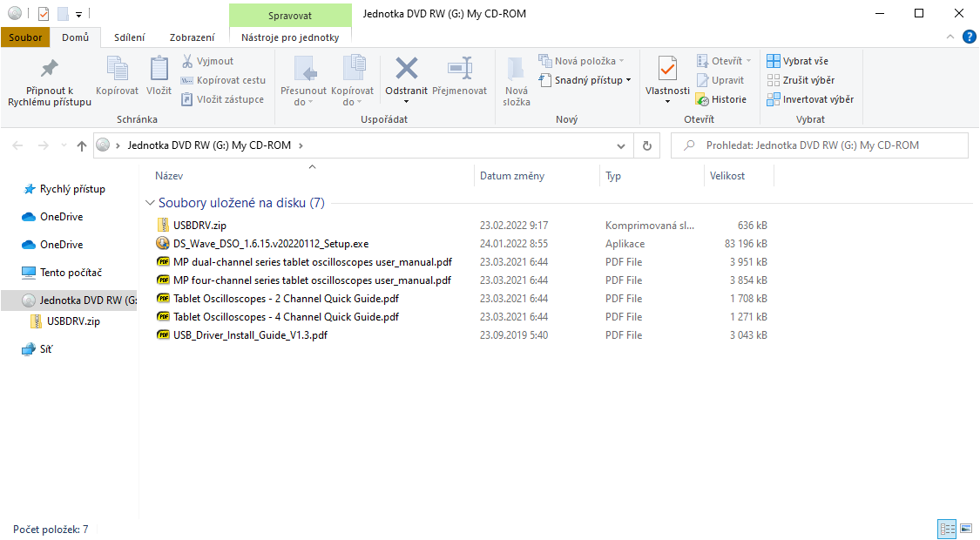Refresh the current folder view
This screenshot has height=540, width=980.
646,146
